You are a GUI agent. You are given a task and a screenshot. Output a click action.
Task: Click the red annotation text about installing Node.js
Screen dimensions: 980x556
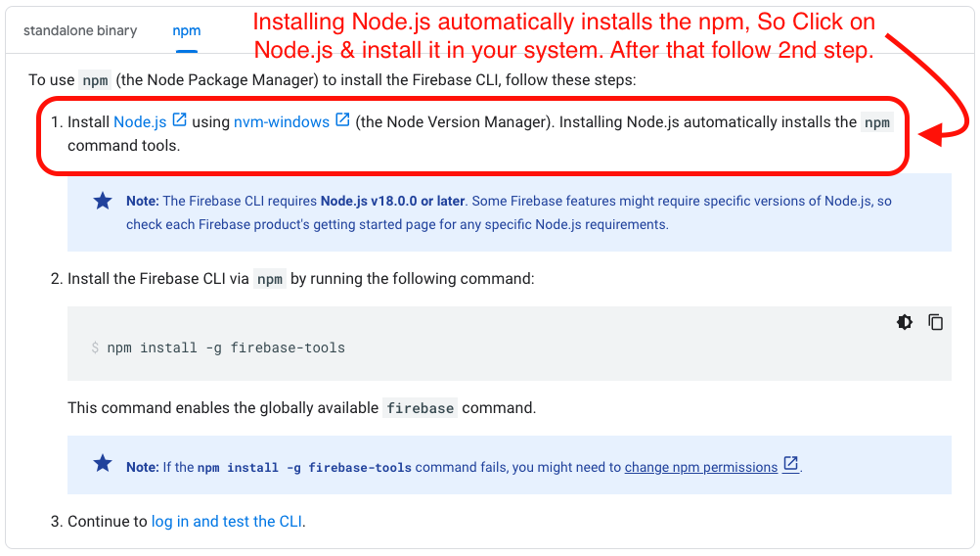(563, 35)
